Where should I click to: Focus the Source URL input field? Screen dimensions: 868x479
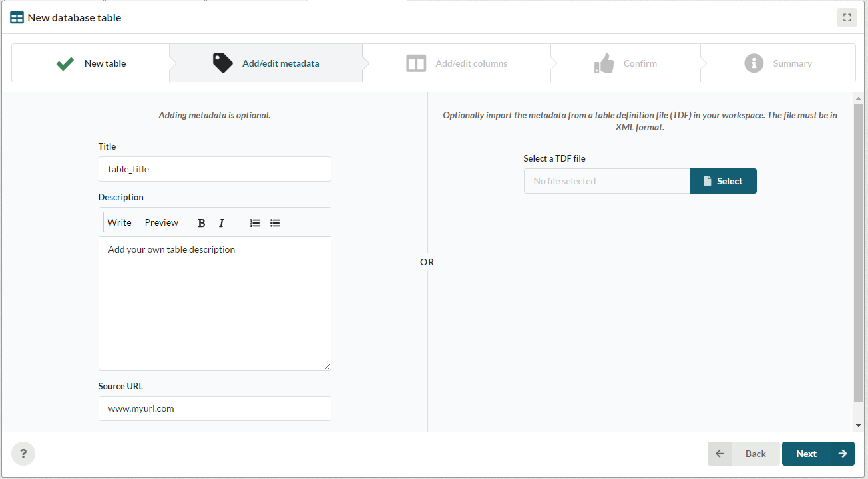[x=214, y=408]
